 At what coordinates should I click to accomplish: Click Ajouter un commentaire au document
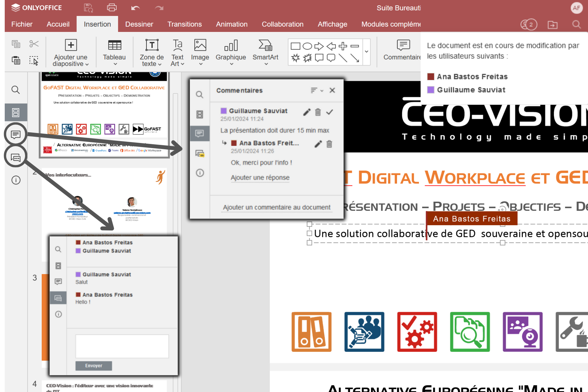click(x=276, y=207)
